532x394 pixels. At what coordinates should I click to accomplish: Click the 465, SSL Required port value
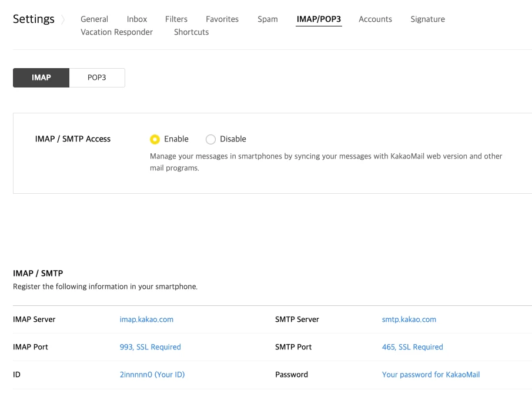412,347
